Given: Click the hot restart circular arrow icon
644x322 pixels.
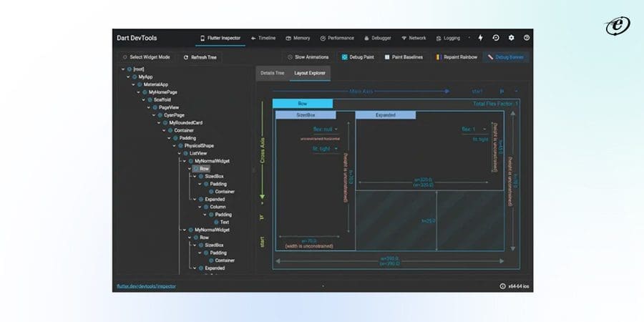Looking at the screenshot, I should pyautogui.click(x=496, y=38).
